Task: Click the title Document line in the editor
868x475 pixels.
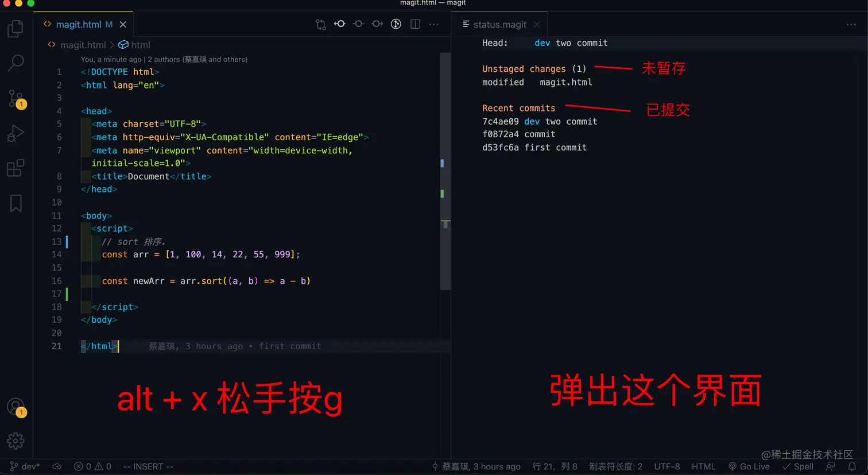Action: (152, 176)
